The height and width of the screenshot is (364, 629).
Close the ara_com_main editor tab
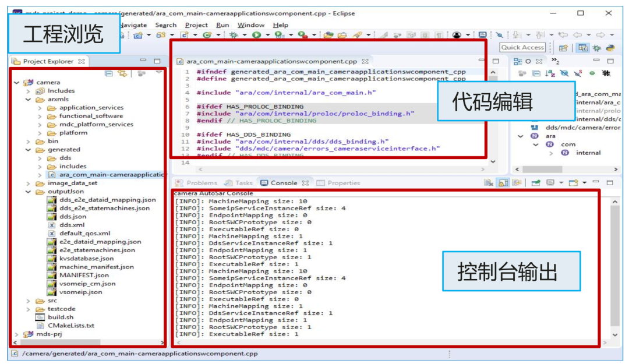[365, 61]
